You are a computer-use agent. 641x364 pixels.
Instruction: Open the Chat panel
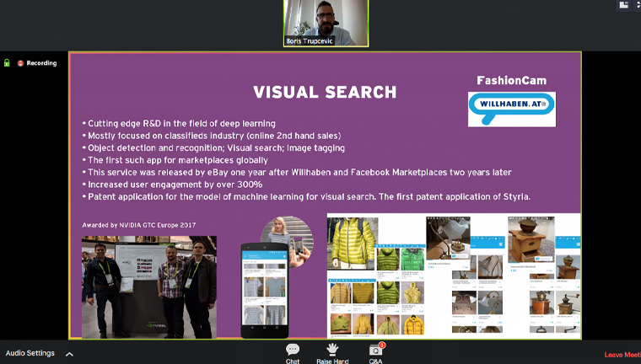click(293, 353)
